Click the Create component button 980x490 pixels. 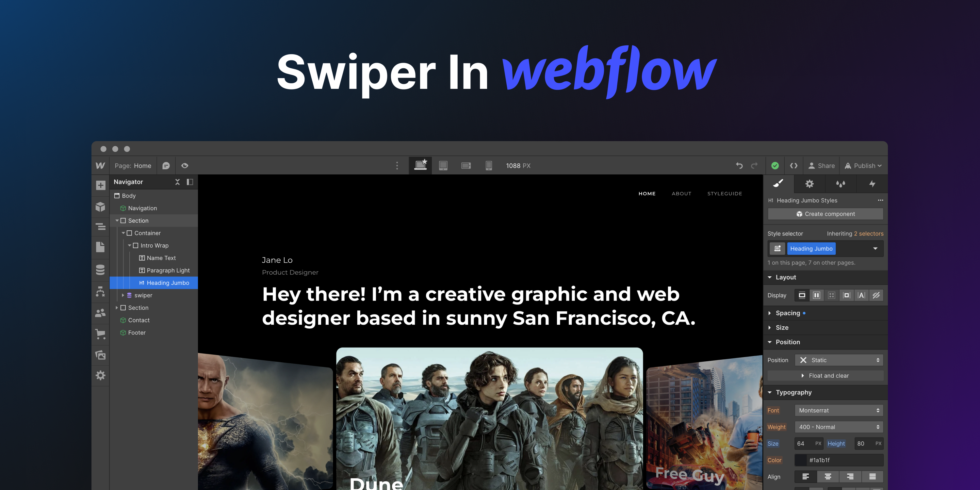click(825, 214)
